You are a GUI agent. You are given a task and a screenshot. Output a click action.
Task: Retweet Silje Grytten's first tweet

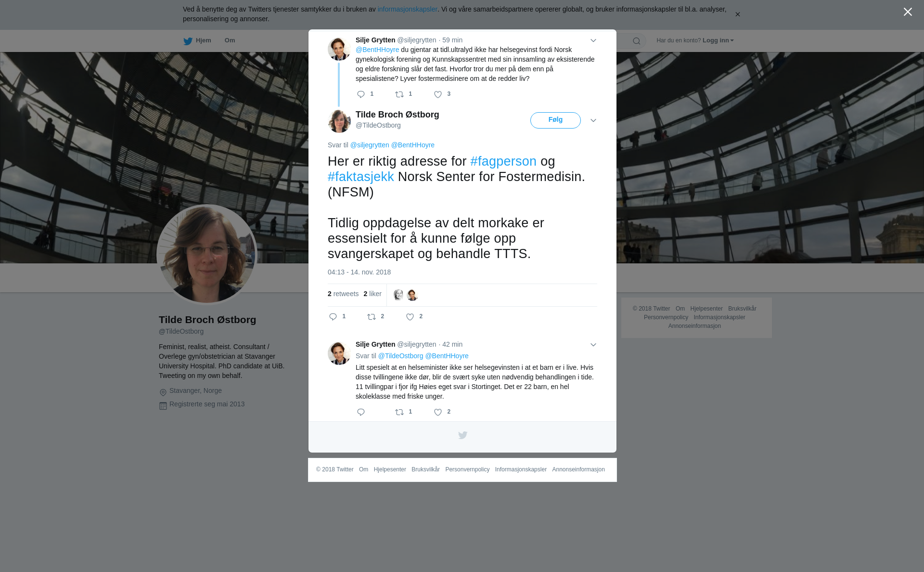(399, 94)
